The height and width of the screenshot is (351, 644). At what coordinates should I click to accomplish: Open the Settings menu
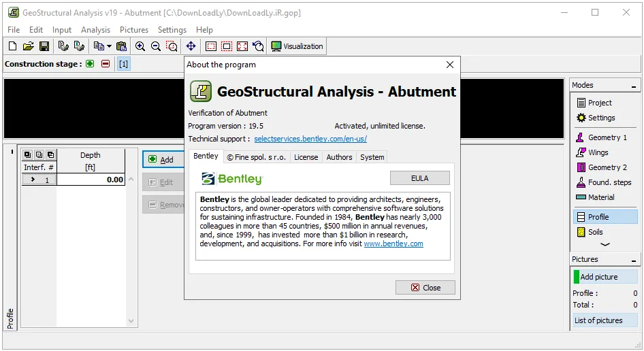[x=172, y=29]
